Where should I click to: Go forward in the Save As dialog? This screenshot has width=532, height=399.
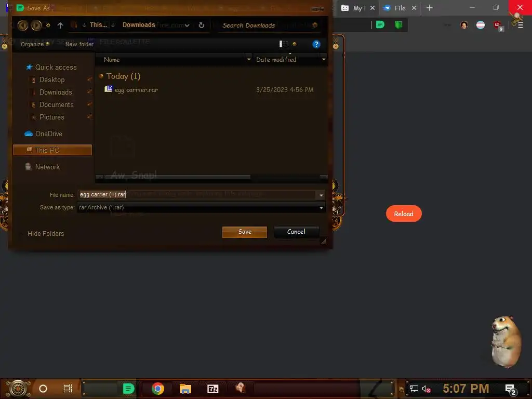coord(36,25)
